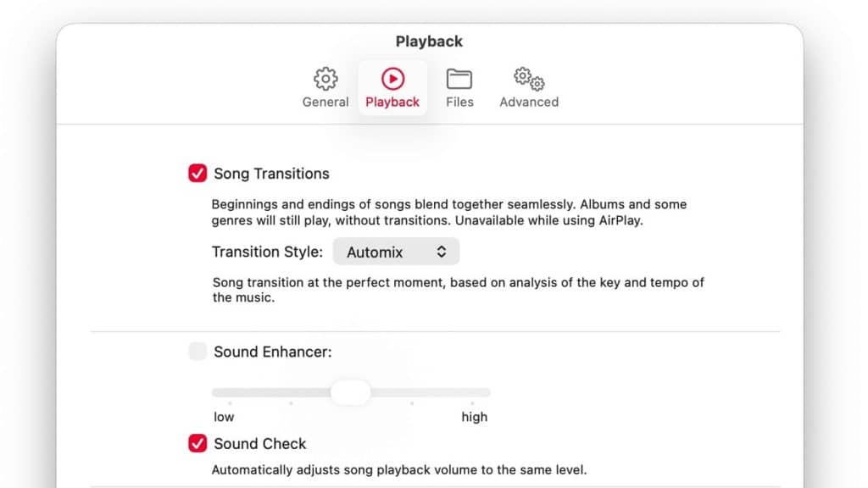
Task: Click the Sound Enhancer slider thumb
Action: click(350, 392)
